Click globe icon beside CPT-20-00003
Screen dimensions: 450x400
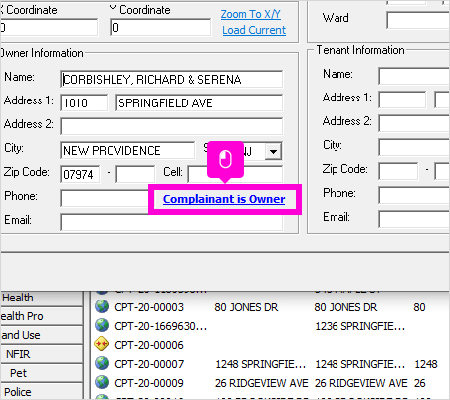click(x=102, y=306)
